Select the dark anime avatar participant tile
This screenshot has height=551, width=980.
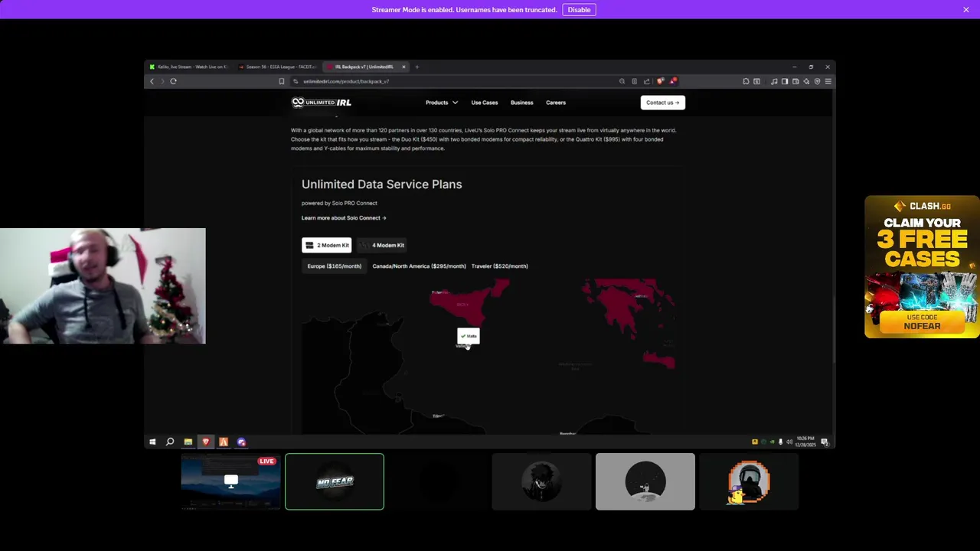[541, 481]
